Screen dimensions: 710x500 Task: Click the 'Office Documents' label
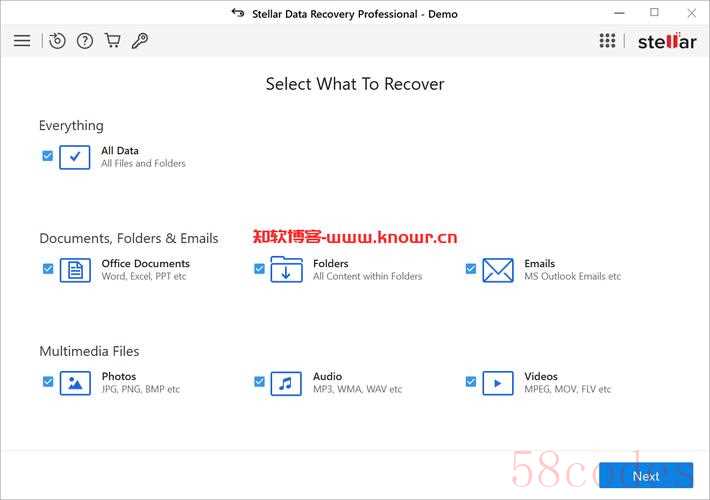point(145,263)
